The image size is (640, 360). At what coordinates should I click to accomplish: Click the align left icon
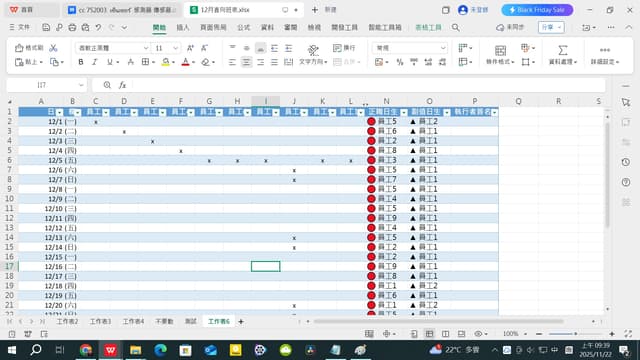pyautogui.click(x=232, y=62)
